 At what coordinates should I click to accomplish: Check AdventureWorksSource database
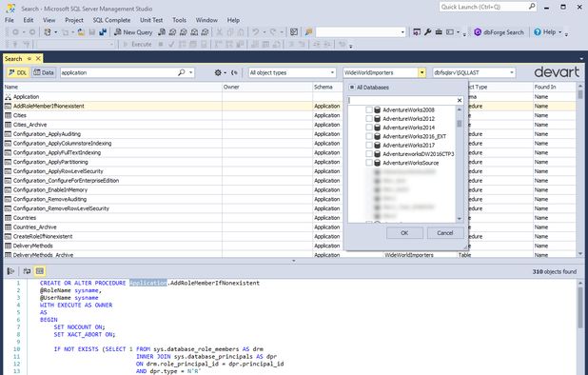tap(369, 163)
